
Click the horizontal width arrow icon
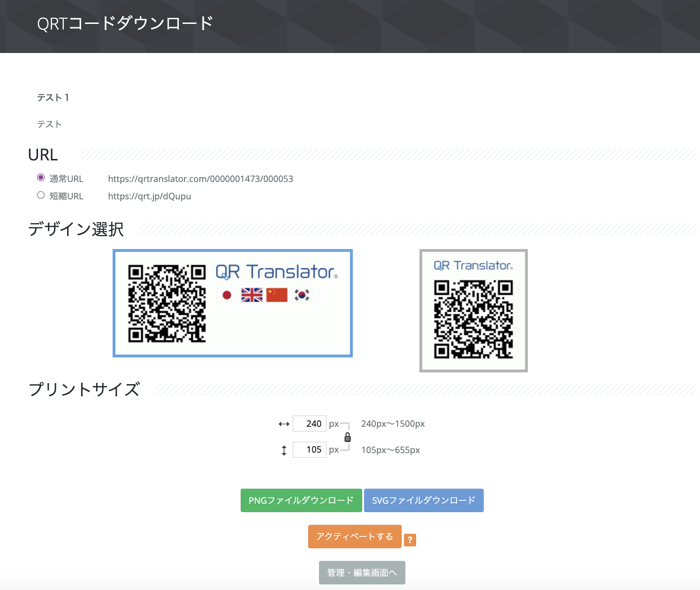coord(284,424)
